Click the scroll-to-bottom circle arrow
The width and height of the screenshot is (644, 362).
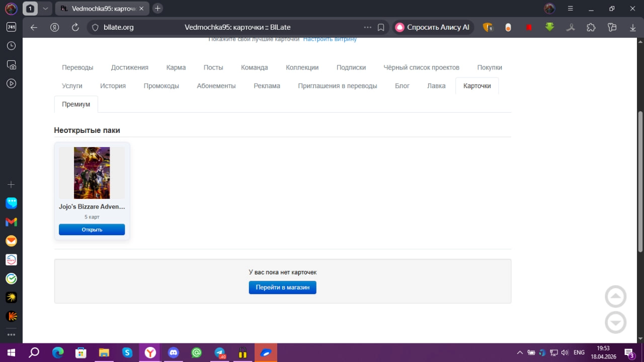click(x=616, y=323)
